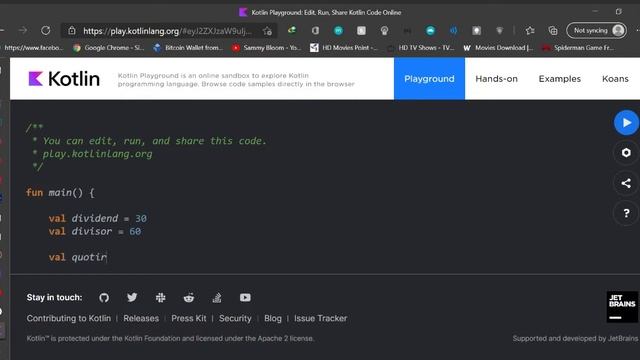Viewport: 640px width, 360px height.
Task: Open browser Collections icon
Action: [x=553, y=31]
